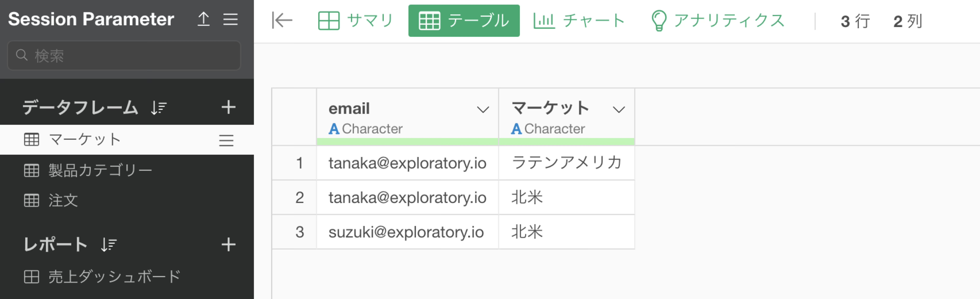Click the project export upload icon
This screenshot has height=299, width=980.
click(x=204, y=19)
